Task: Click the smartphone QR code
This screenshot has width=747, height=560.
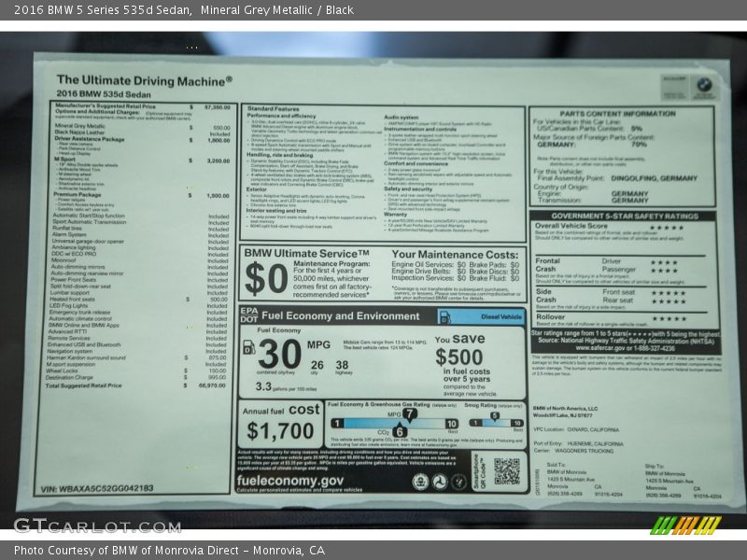Action: click(506, 471)
